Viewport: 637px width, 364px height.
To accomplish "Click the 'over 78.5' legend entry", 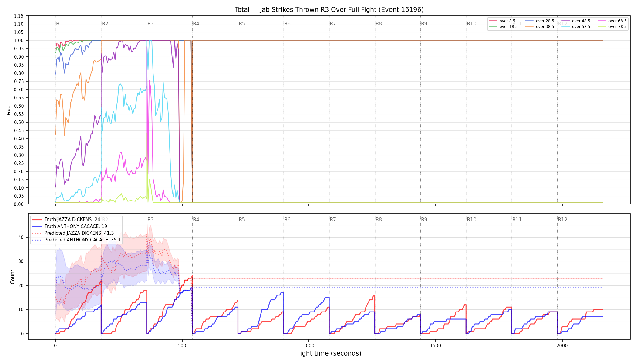I will [x=612, y=27].
